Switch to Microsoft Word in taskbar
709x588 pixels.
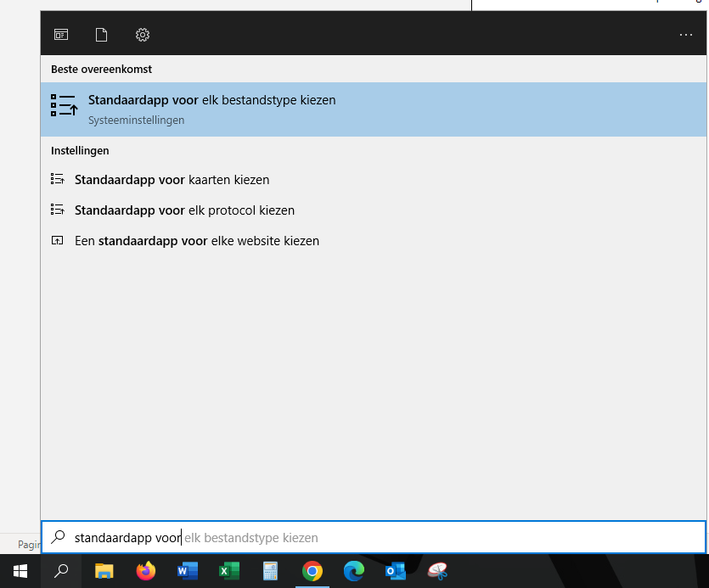pyautogui.click(x=188, y=571)
